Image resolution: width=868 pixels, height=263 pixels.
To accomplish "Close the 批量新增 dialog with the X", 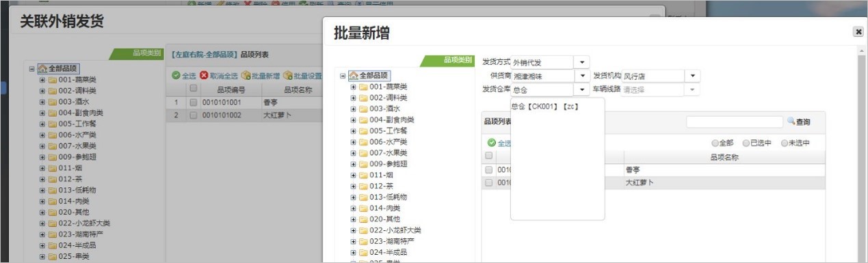I will point(858,31).
